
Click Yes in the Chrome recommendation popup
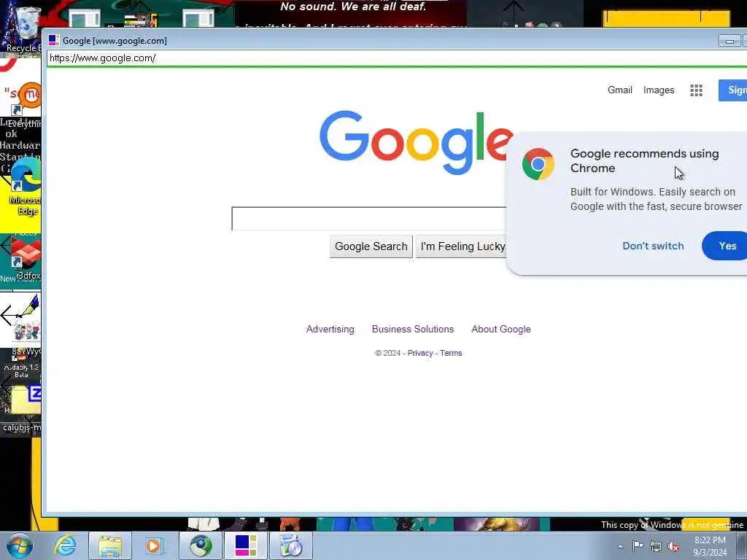coord(724,246)
